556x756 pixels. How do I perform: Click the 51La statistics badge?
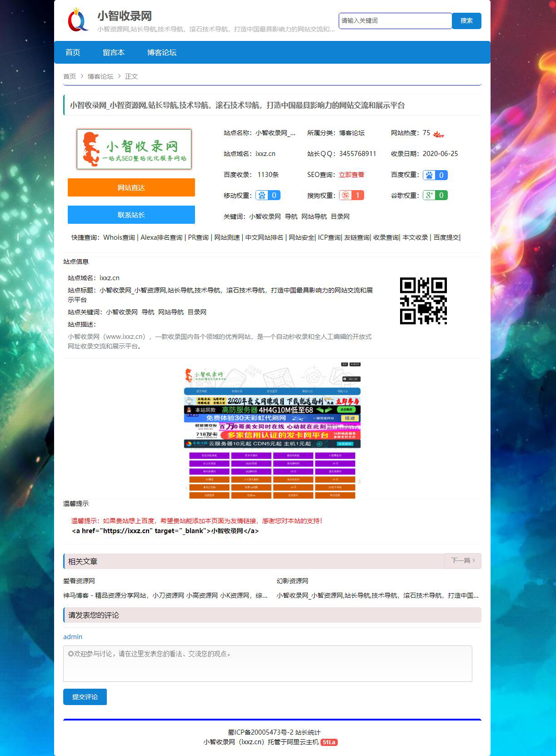[329, 742]
